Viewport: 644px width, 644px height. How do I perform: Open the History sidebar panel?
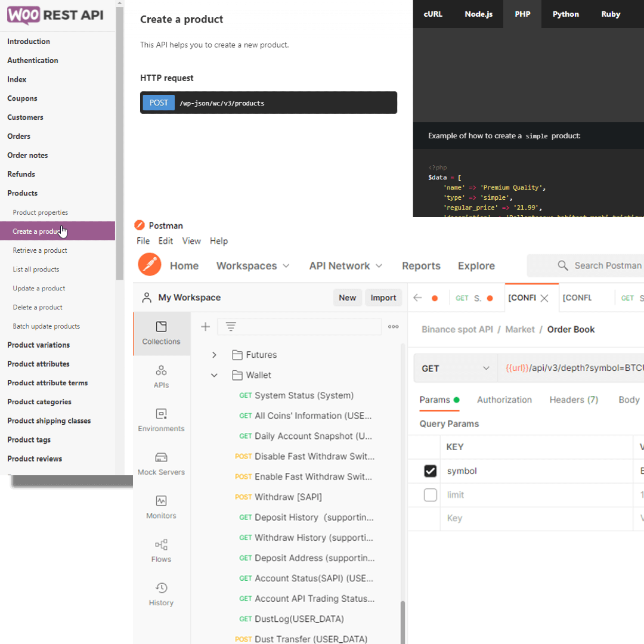[161, 595]
